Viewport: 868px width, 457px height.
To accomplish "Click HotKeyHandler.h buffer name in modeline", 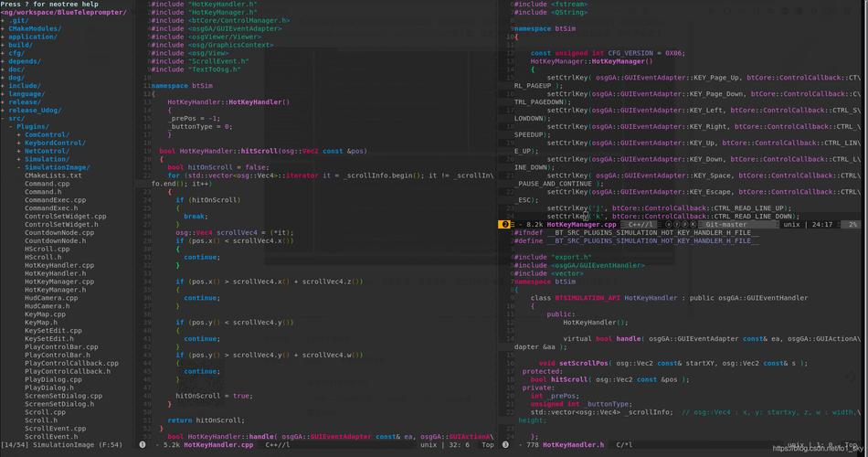I will [x=573, y=444].
